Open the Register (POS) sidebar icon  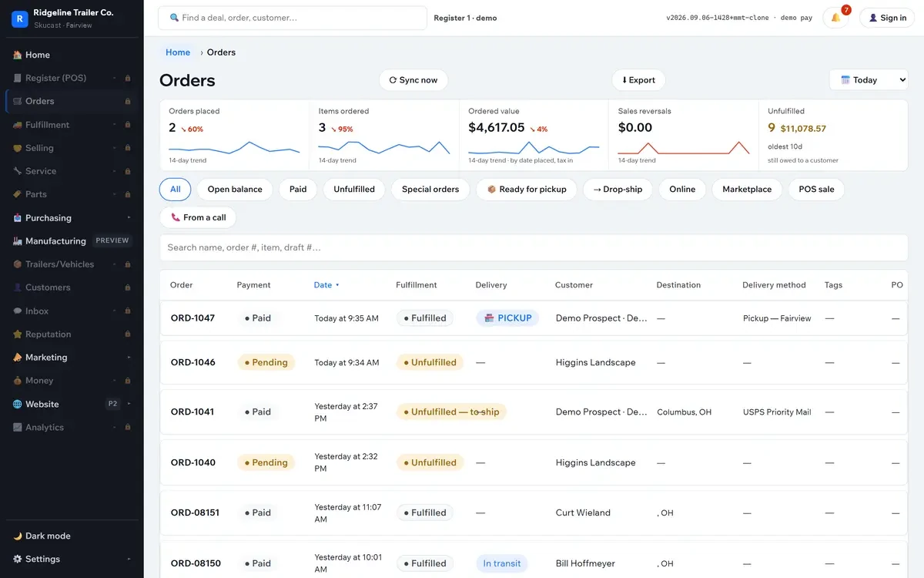pos(17,78)
